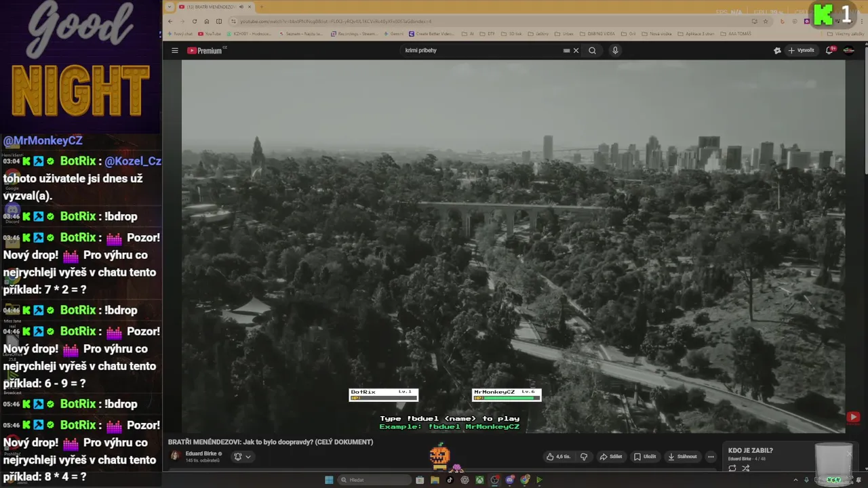Click the '8 * 4 = ?' chat message
Viewport: 868px width, 488px height.
(81, 451)
